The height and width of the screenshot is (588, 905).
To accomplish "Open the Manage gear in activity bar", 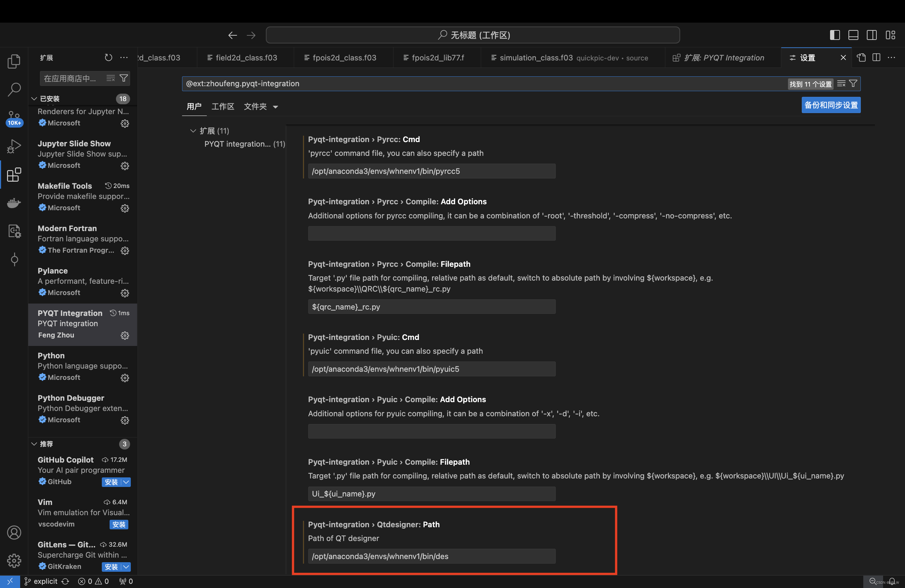I will coord(14,560).
